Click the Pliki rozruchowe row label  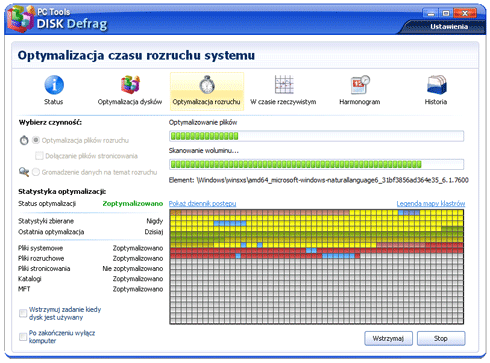click(41, 258)
